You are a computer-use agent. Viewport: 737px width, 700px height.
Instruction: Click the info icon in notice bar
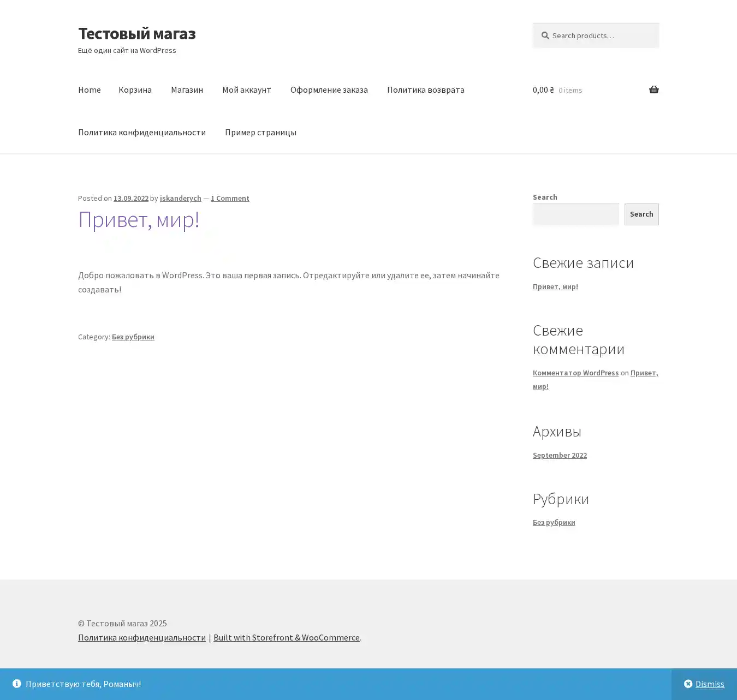click(x=17, y=684)
